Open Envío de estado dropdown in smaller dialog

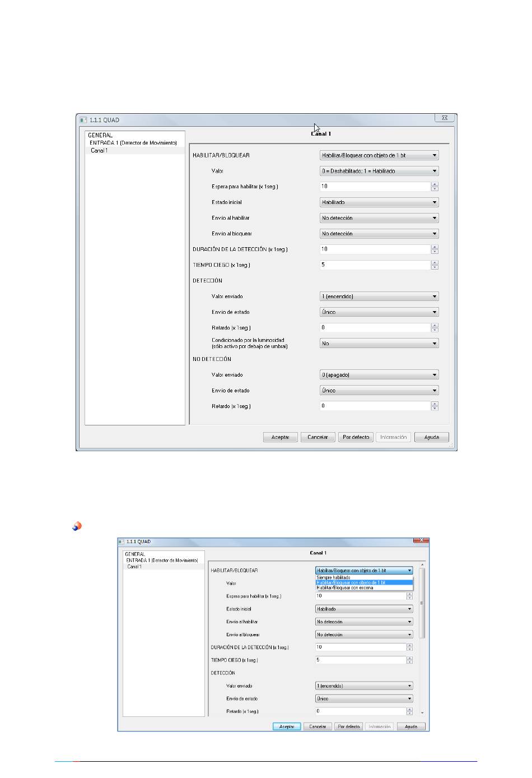(365, 699)
